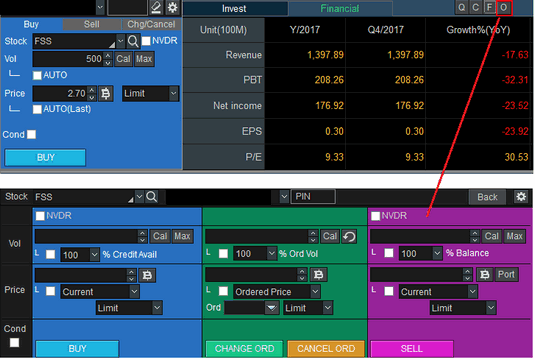Adjust purple sell panel price stepper
The image size is (535, 360).
click(467, 275)
